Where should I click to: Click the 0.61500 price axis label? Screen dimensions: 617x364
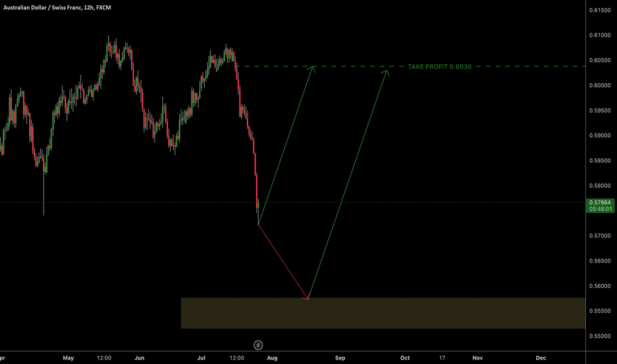tap(600, 10)
